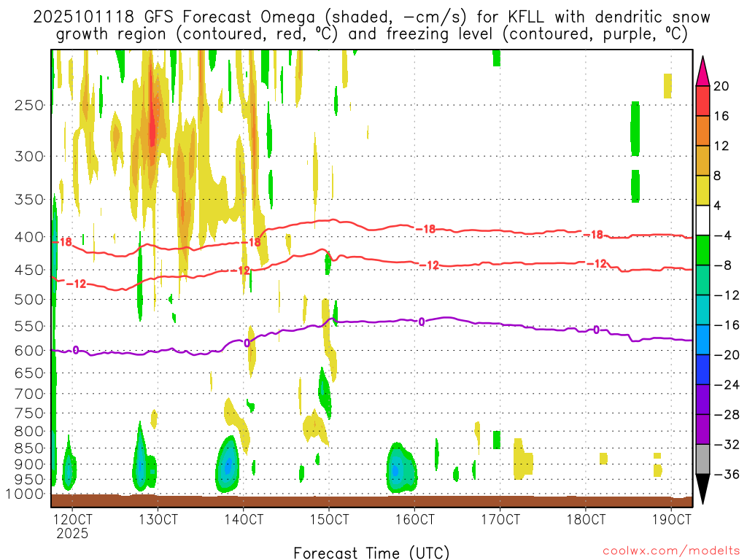
Task: Click the 250 pressure level label
Action: [x=29, y=105]
